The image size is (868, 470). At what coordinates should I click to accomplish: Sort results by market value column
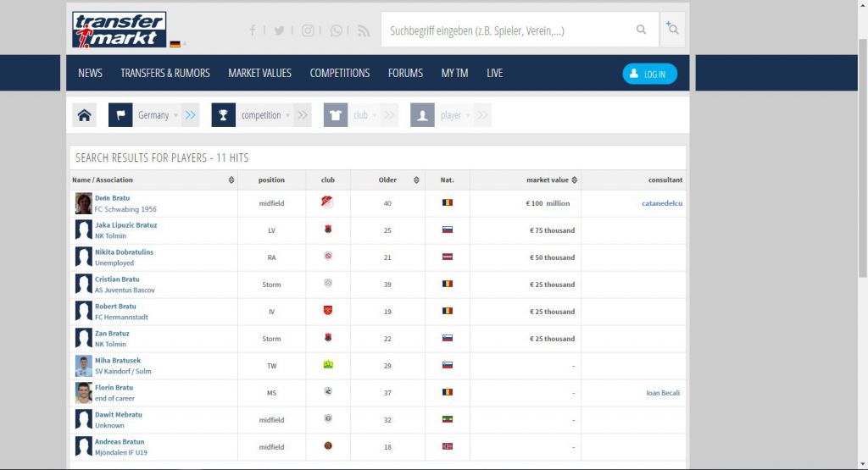click(574, 180)
